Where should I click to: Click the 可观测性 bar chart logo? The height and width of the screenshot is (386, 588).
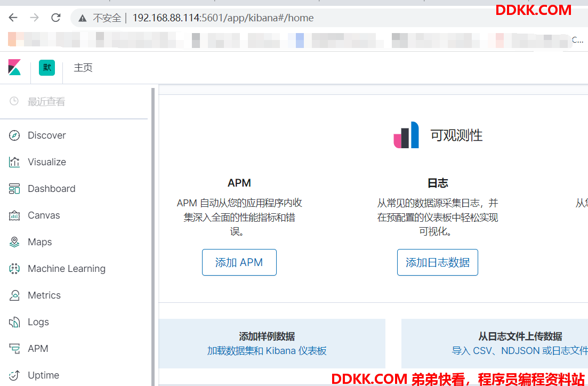(x=406, y=135)
